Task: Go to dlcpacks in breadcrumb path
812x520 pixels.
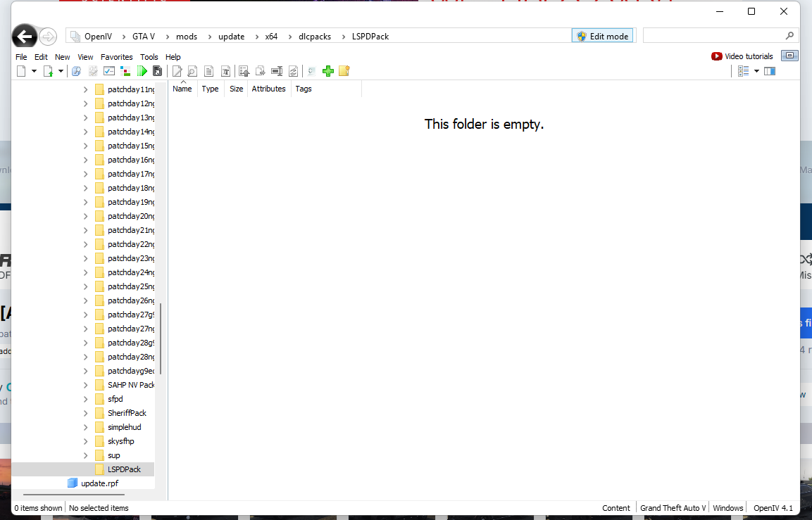Action: (314, 36)
